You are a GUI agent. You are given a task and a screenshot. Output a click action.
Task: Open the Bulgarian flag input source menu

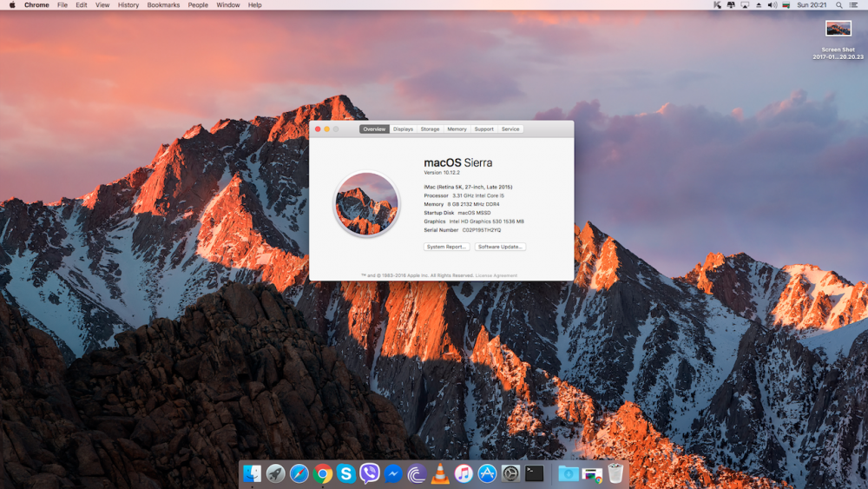786,5
